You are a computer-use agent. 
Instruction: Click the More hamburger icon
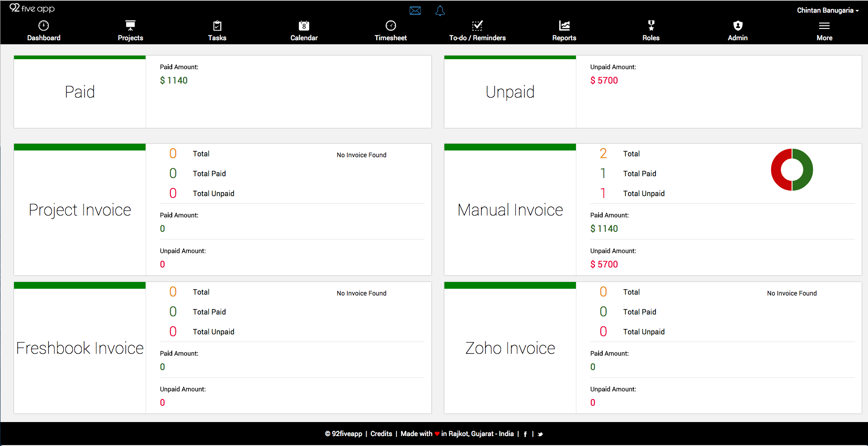[824, 26]
